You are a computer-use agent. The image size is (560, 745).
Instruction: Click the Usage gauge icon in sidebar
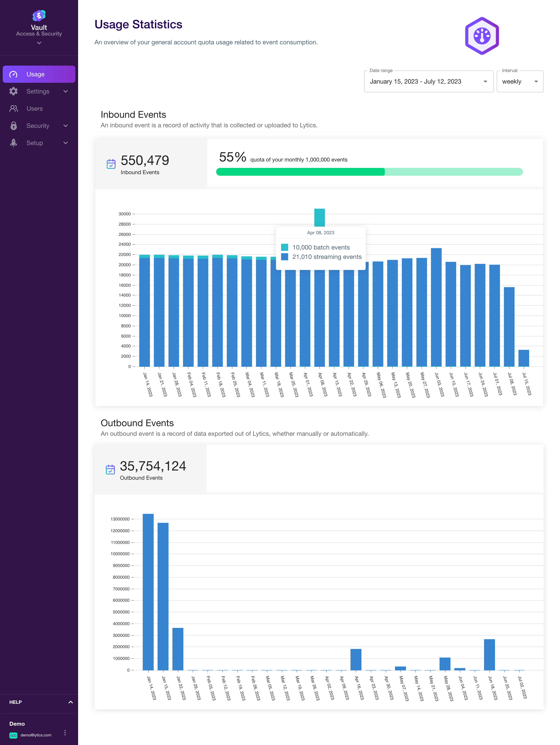[x=13, y=74]
